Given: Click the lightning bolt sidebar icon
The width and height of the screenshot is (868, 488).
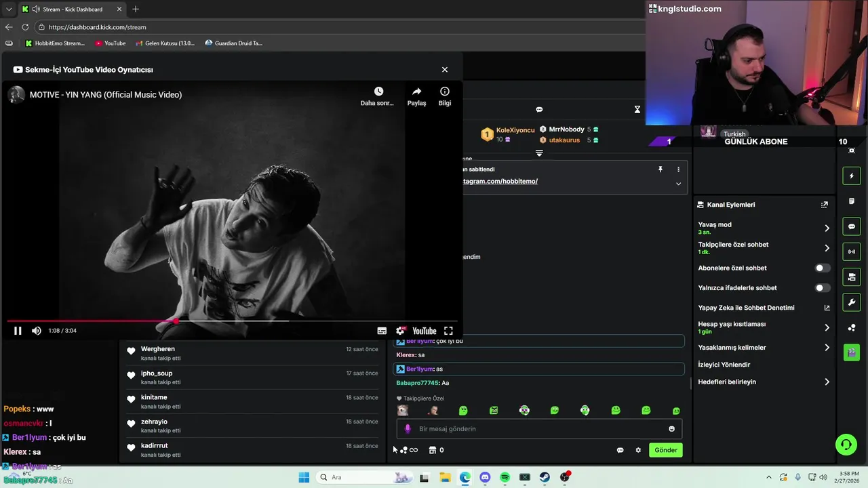Looking at the screenshot, I should click(x=852, y=176).
